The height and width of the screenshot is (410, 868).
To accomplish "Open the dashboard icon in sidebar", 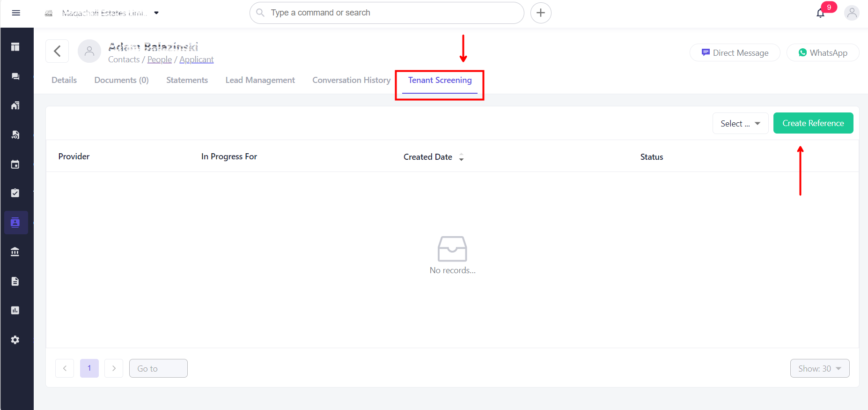I will [15, 47].
